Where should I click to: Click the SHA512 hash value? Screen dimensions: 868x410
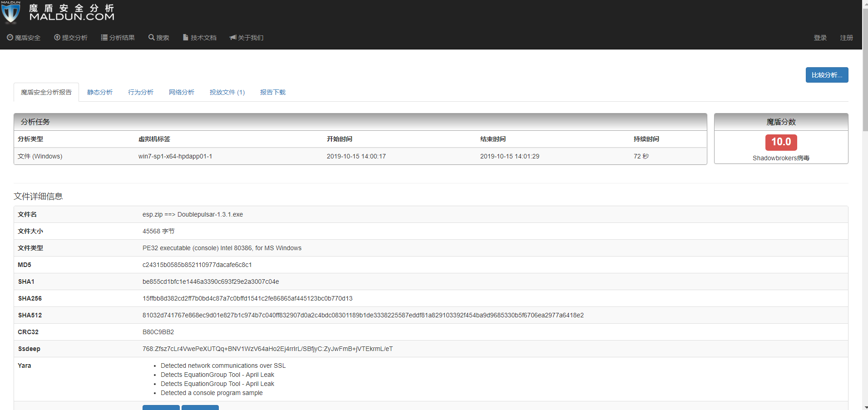coord(363,315)
